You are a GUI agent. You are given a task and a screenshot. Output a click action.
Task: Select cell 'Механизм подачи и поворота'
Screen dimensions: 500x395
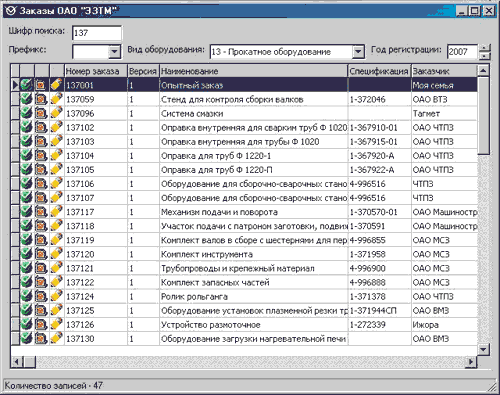tap(253, 212)
